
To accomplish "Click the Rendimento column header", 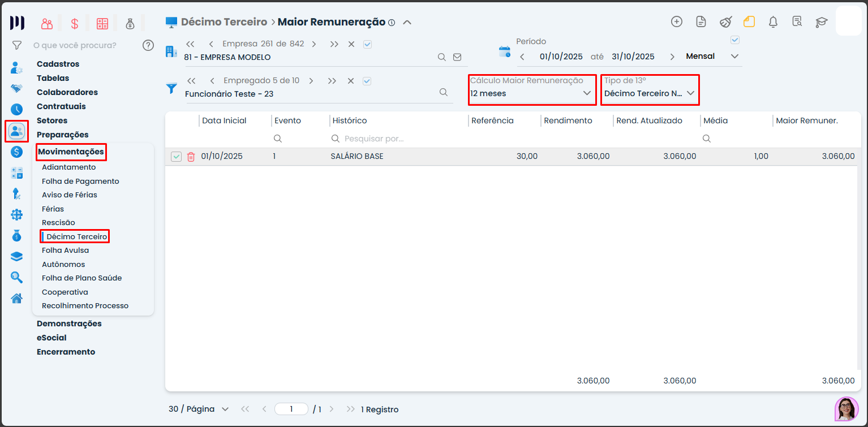I will (x=568, y=120).
